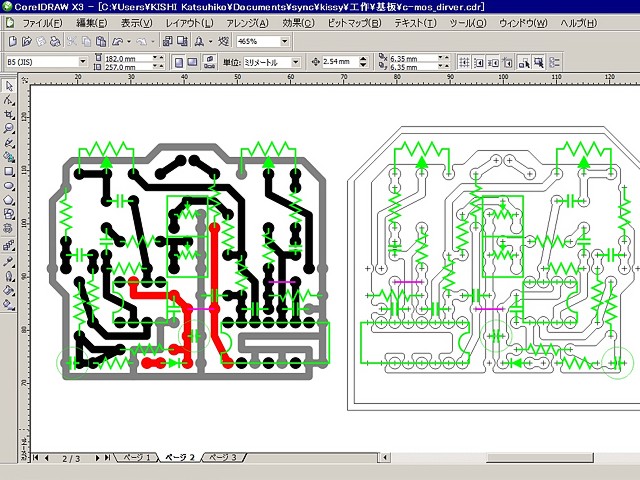The image size is (640, 480).
Task: Undo the last action with the Undo arrow
Action: [x=117, y=41]
